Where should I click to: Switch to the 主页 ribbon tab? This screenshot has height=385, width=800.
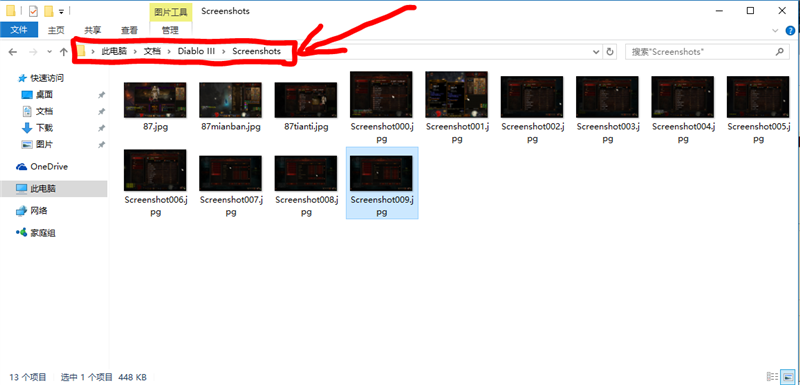click(56, 30)
